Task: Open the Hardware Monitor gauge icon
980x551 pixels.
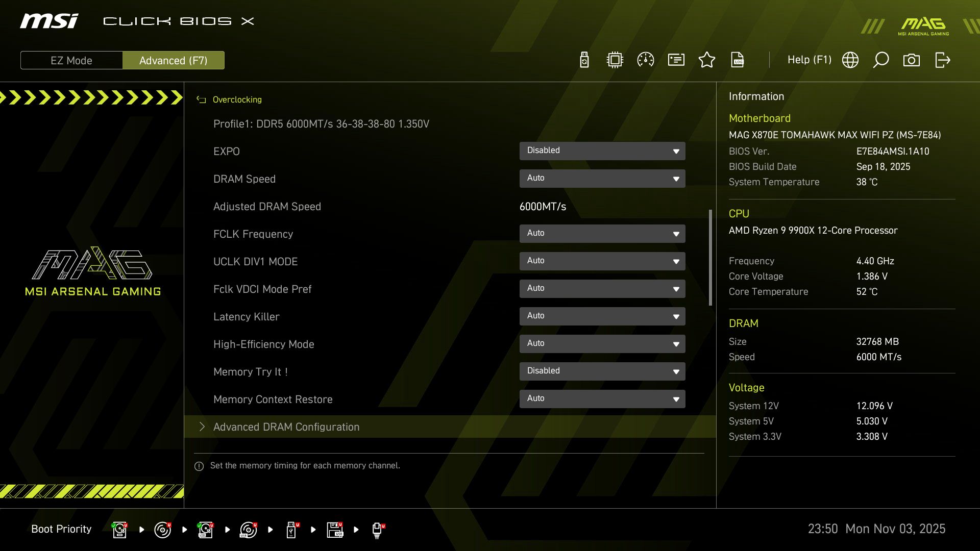Action: [645, 60]
